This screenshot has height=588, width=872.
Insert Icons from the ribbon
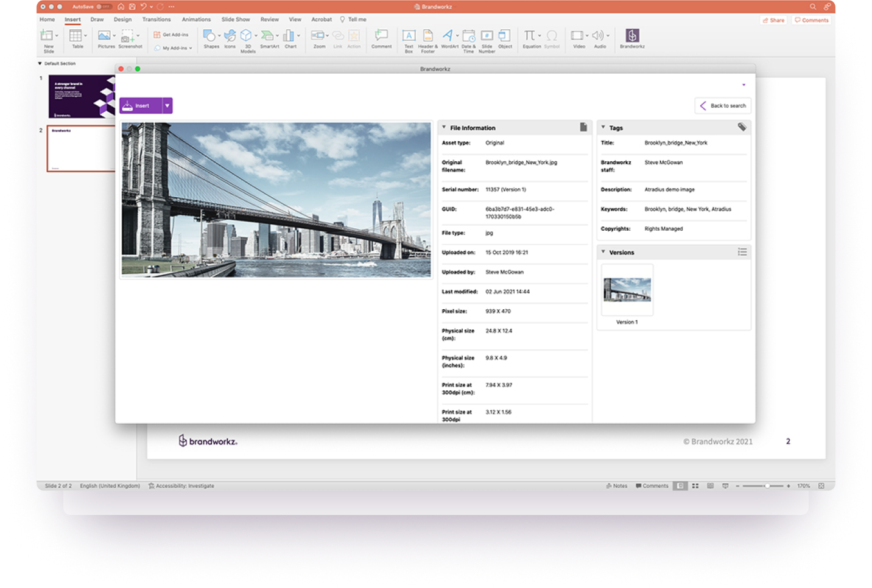coord(230,39)
